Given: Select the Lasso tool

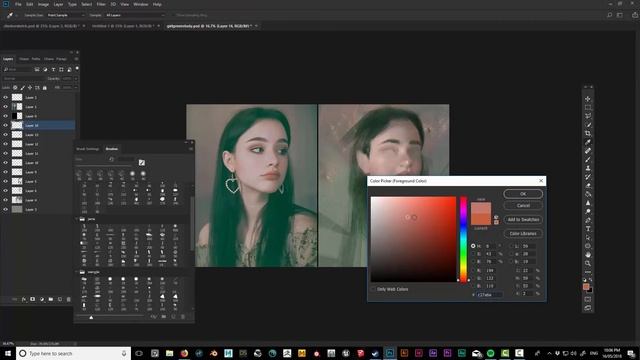Looking at the screenshot, I should click(588, 116).
